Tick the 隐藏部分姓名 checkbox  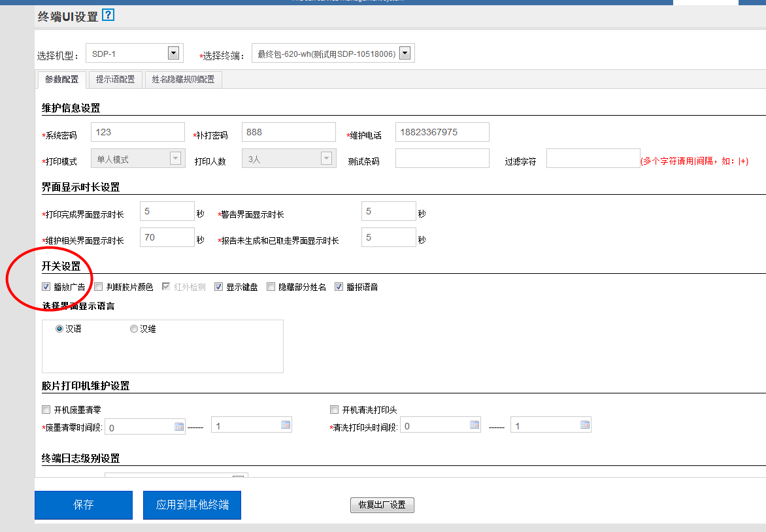271,286
